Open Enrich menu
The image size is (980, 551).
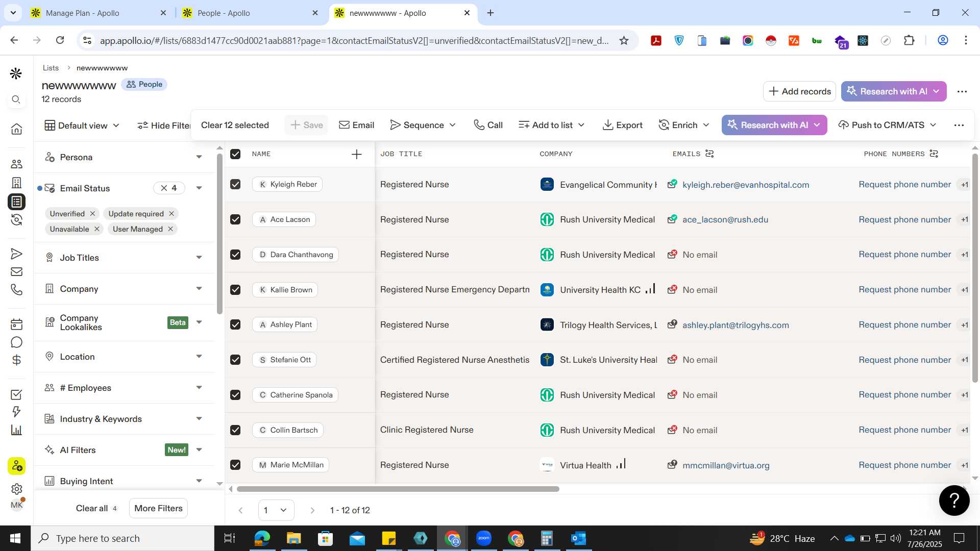pos(684,125)
